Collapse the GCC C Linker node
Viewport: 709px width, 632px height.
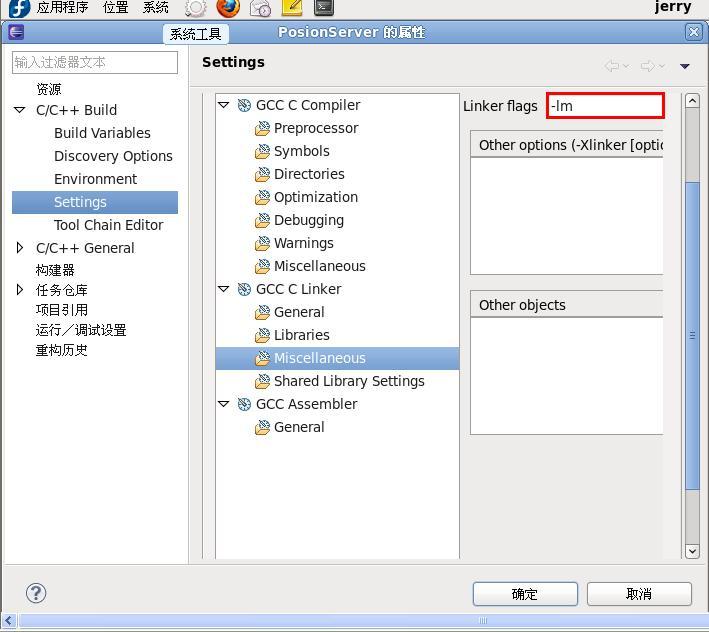pos(224,289)
